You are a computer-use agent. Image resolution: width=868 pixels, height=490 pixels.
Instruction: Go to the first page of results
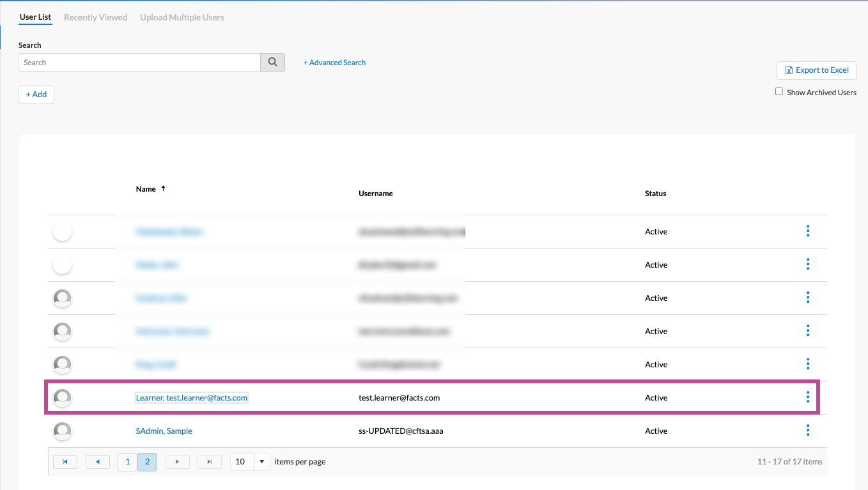coord(65,461)
